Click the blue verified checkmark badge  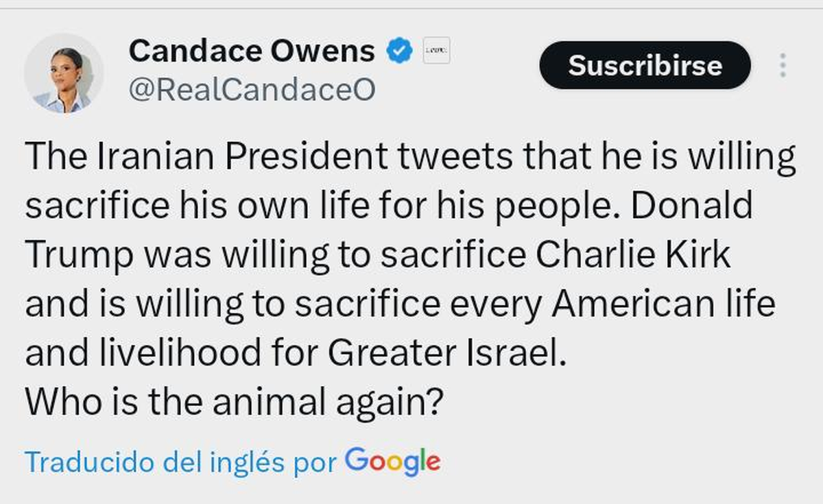click(399, 51)
